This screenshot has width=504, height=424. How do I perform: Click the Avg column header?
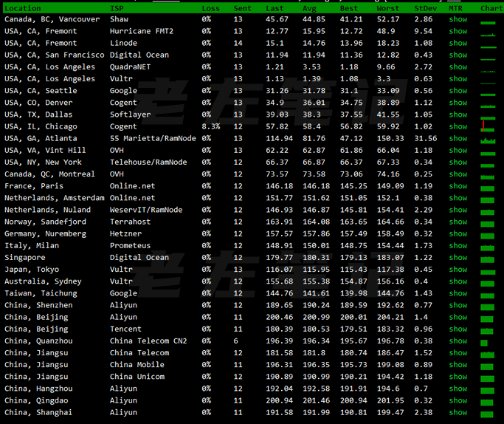[x=309, y=8]
